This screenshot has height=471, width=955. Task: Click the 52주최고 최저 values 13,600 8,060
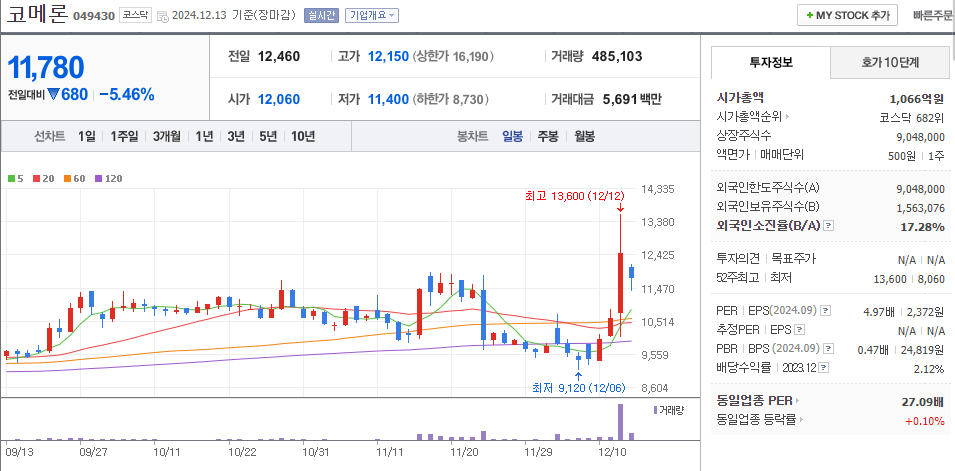click(x=909, y=279)
